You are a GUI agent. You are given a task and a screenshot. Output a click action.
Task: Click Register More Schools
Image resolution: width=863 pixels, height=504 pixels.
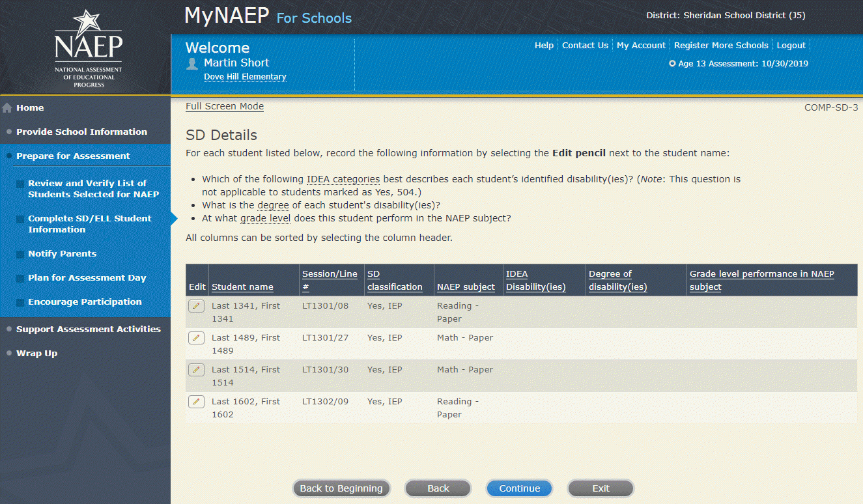[721, 46]
